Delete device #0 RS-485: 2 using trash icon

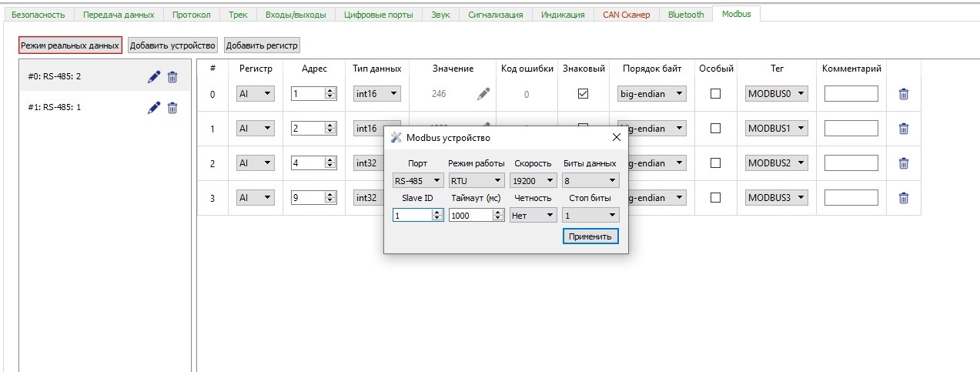pos(172,76)
